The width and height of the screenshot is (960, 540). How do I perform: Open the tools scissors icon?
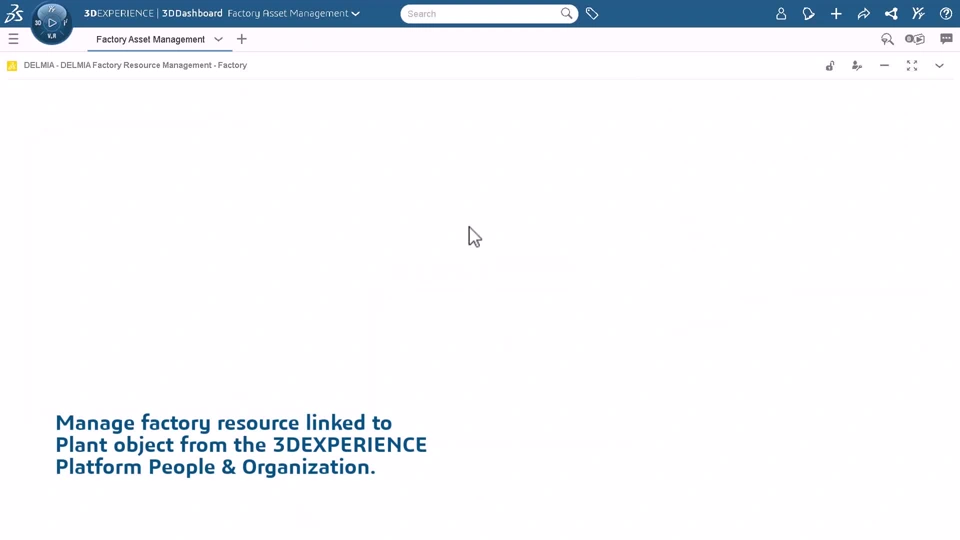(918, 13)
